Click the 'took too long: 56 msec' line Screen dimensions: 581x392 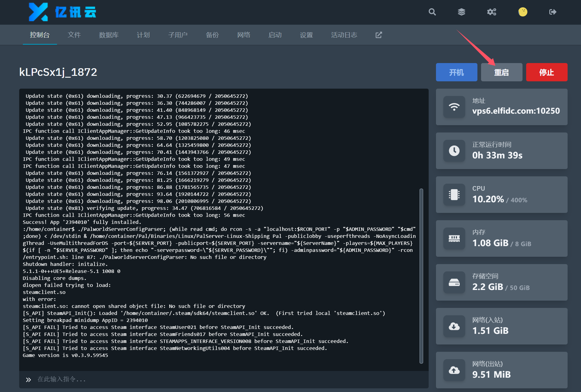coord(134,215)
